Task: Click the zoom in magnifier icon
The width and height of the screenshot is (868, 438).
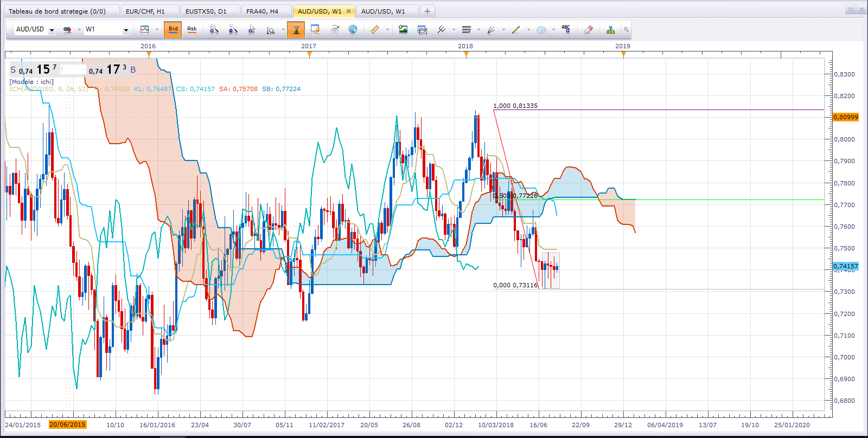Action: [214, 30]
